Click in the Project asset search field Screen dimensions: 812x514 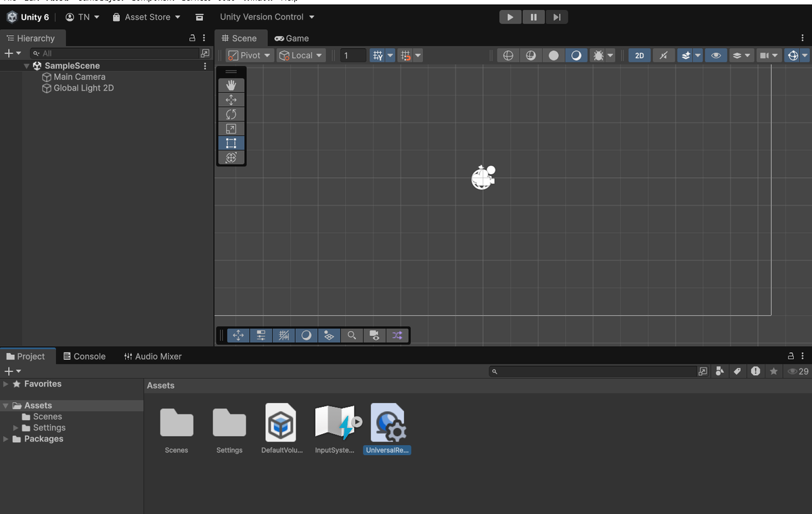point(593,371)
